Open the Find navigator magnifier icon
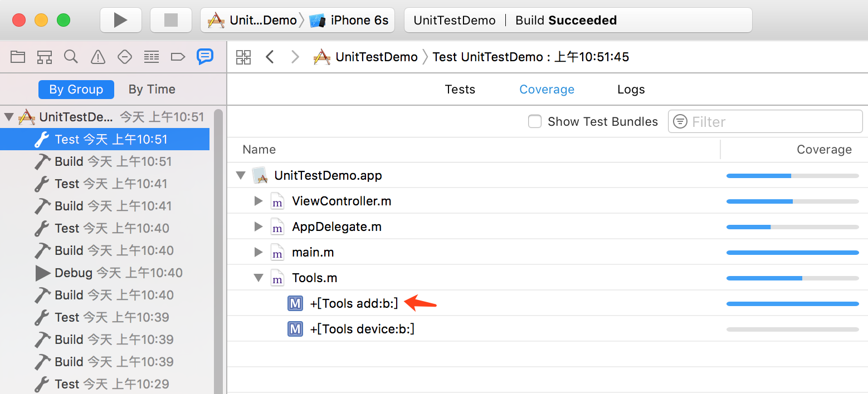Viewport: 868px width, 394px height. (x=71, y=56)
